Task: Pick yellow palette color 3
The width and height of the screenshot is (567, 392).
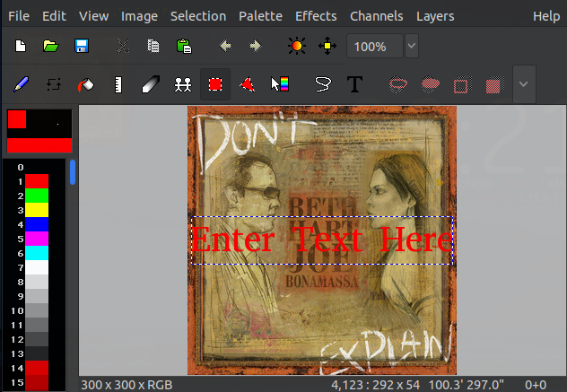Action: 37,210
